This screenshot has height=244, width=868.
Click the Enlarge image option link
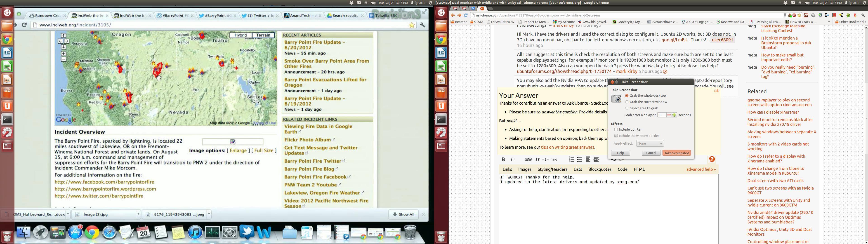[238, 151]
